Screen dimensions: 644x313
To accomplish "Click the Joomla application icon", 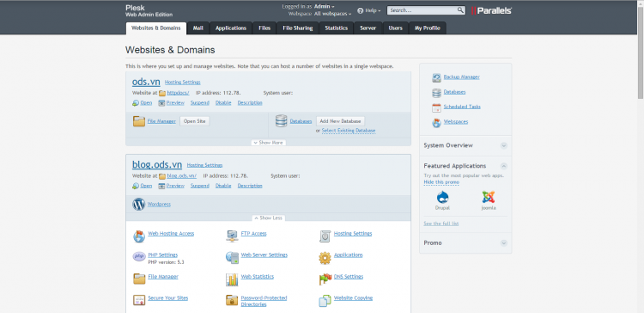I will point(489,198).
